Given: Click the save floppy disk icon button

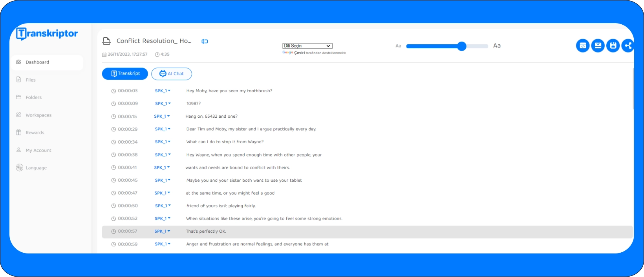Looking at the screenshot, I should point(613,46).
